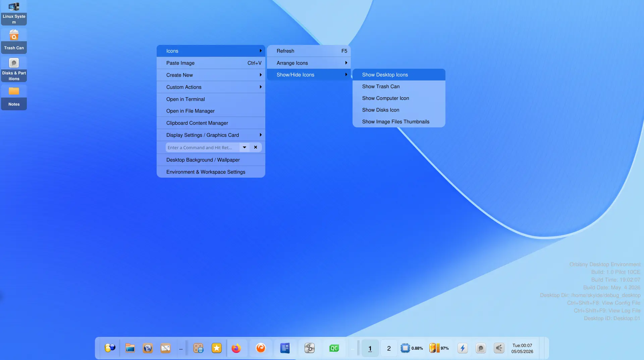Open Firefox from the dock
Screen dimensions: 644x360
click(x=236, y=348)
